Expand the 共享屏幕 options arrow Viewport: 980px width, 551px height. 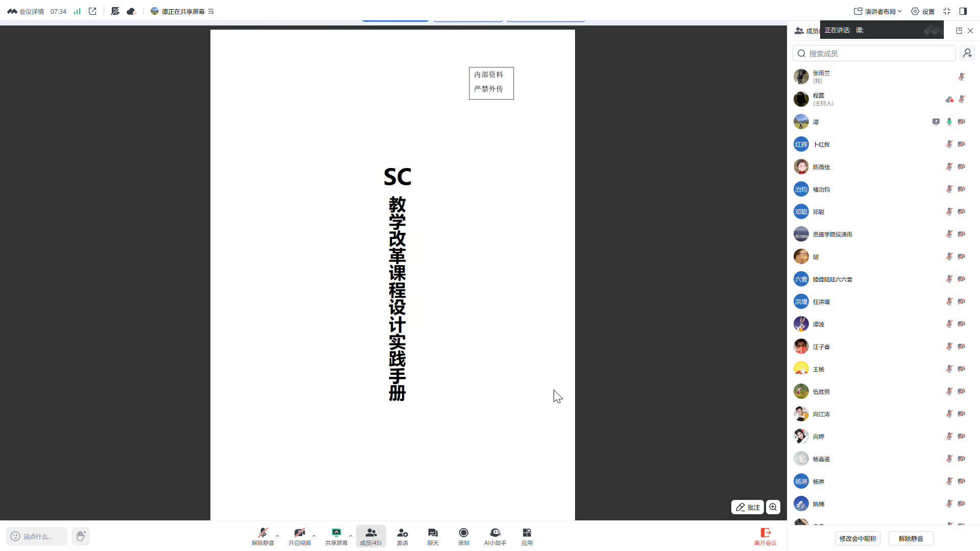pos(351,536)
